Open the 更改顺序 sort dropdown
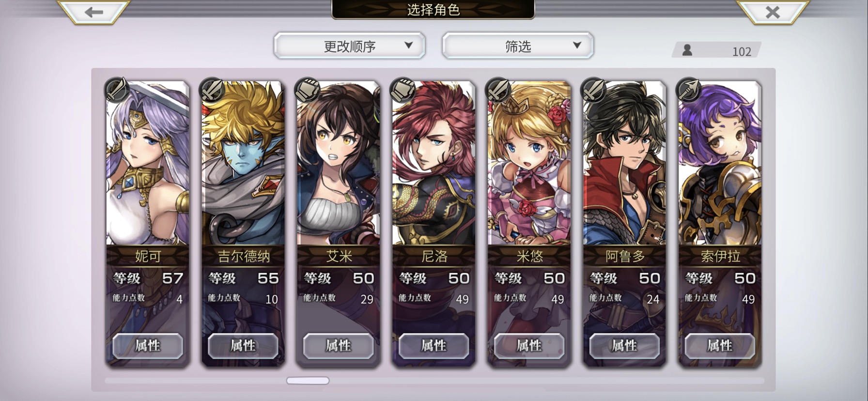The image size is (868, 401). coord(349,46)
